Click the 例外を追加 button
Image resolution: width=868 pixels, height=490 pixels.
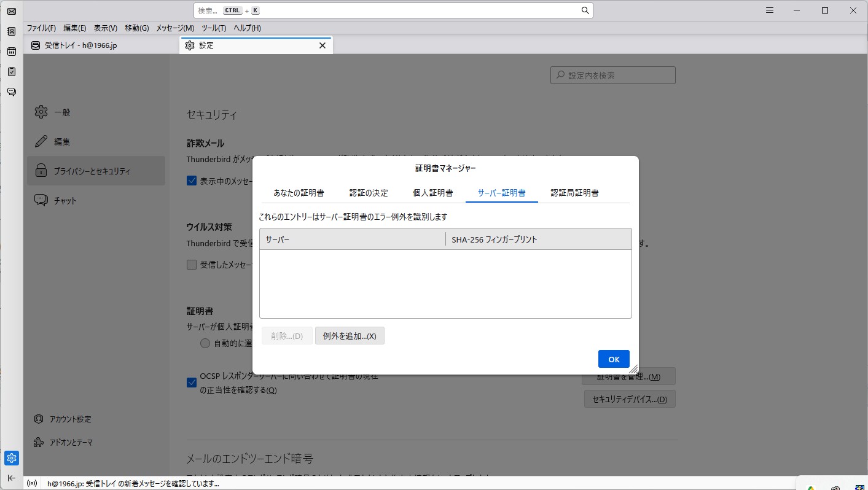pyautogui.click(x=350, y=336)
